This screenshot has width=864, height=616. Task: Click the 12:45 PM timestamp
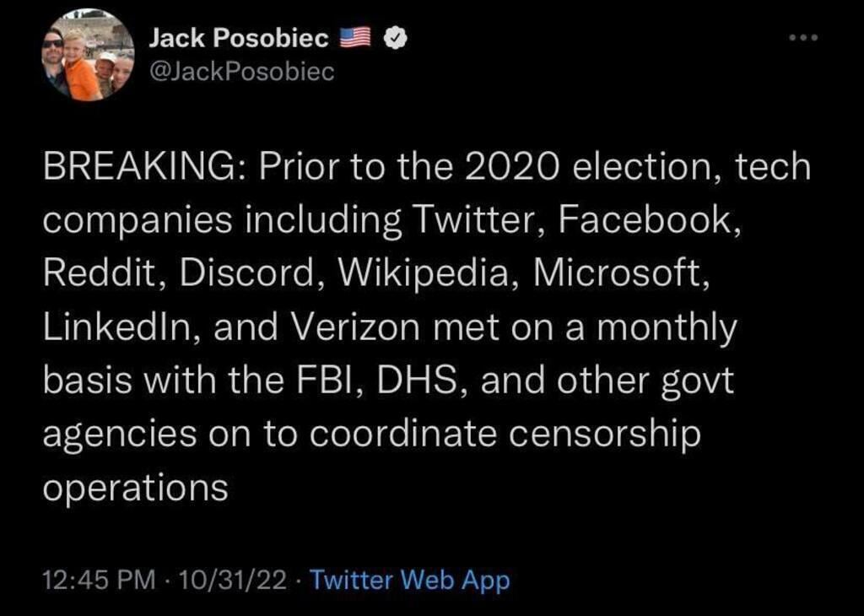click(100, 580)
